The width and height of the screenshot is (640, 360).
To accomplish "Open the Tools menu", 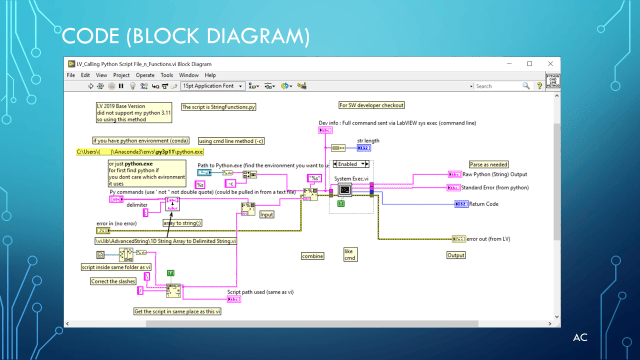I will tap(167, 75).
